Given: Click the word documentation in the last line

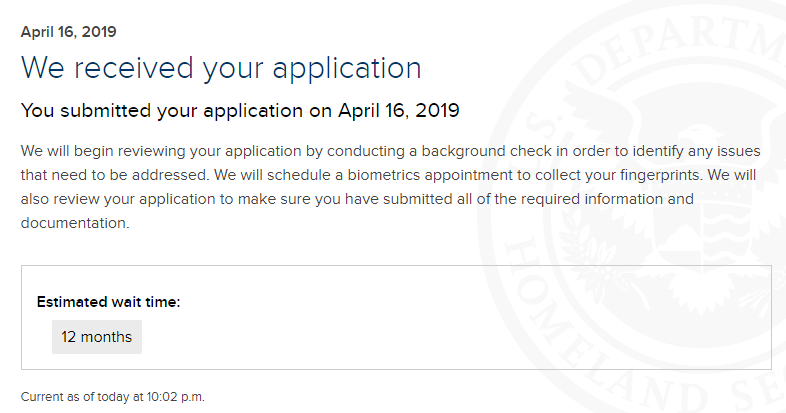Looking at the screenshot, I should (x=75, y=223).
